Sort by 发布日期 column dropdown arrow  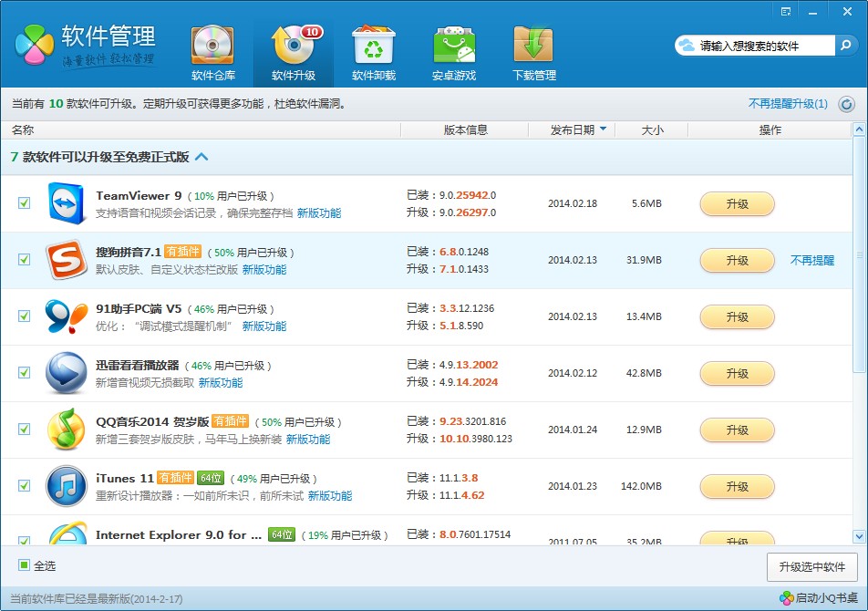(x=604, y=129)
